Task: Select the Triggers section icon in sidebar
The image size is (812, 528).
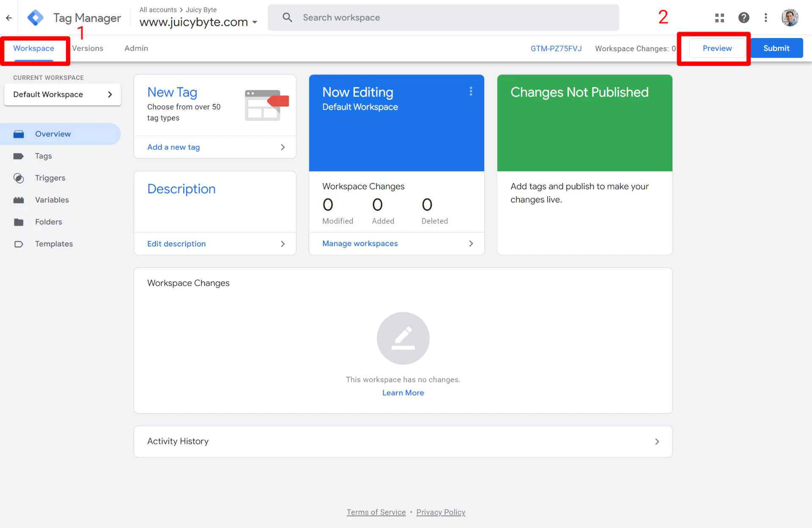Action: [19, 178]
